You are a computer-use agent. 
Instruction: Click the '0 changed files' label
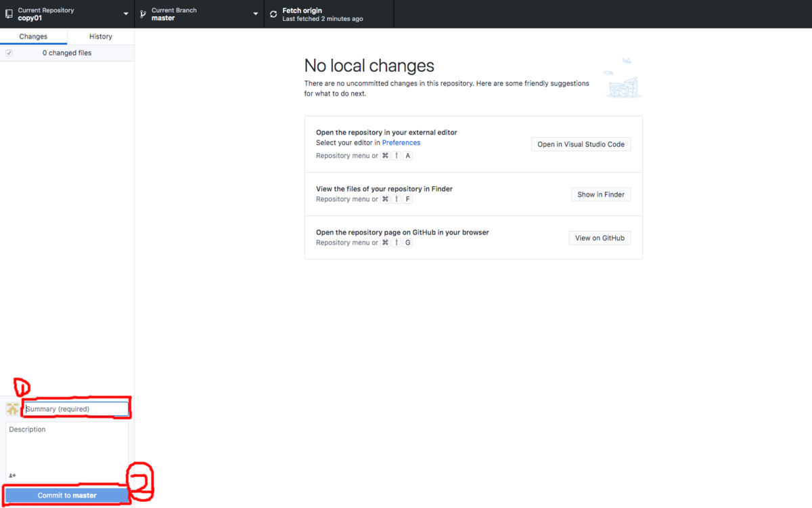click(67, 53)
